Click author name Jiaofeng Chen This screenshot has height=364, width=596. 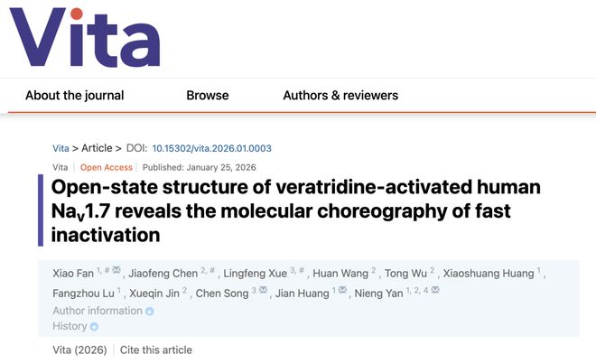[163, 274]
